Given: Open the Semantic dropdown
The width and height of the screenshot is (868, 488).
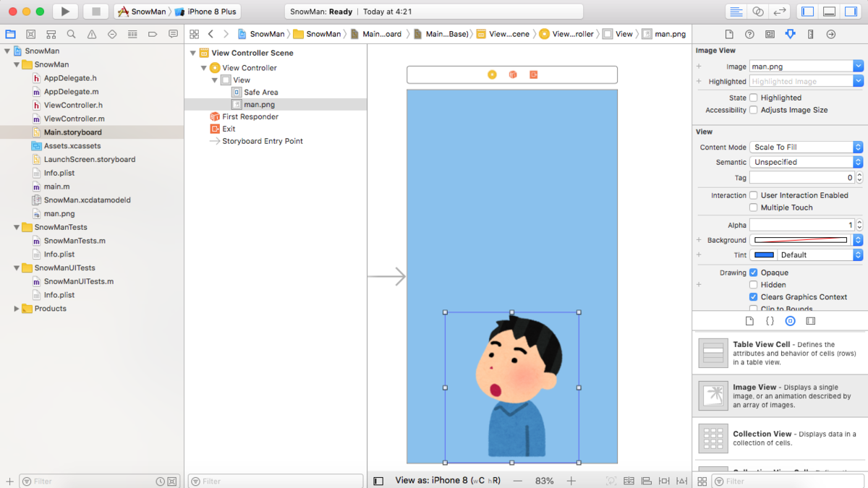Looking at the screenshot, I should (x=806, y=162).
